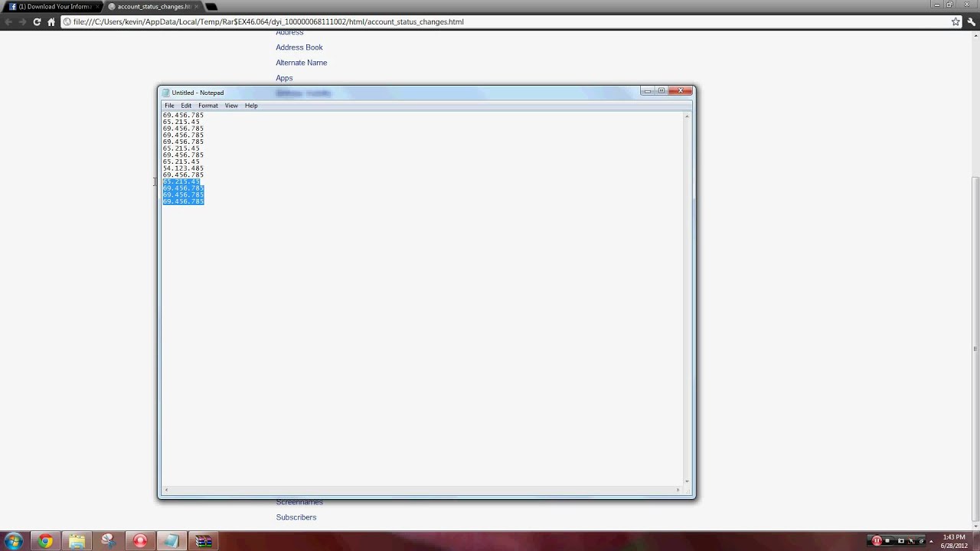The image size is (980, 551).
Task: Go forward in Chrome
Action: 22,21
